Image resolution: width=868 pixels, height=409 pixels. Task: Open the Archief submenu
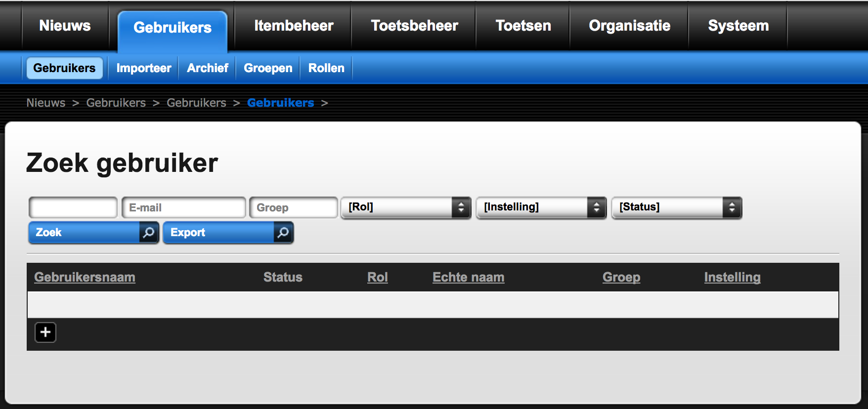pyautogui.click(x=208, y=68)
